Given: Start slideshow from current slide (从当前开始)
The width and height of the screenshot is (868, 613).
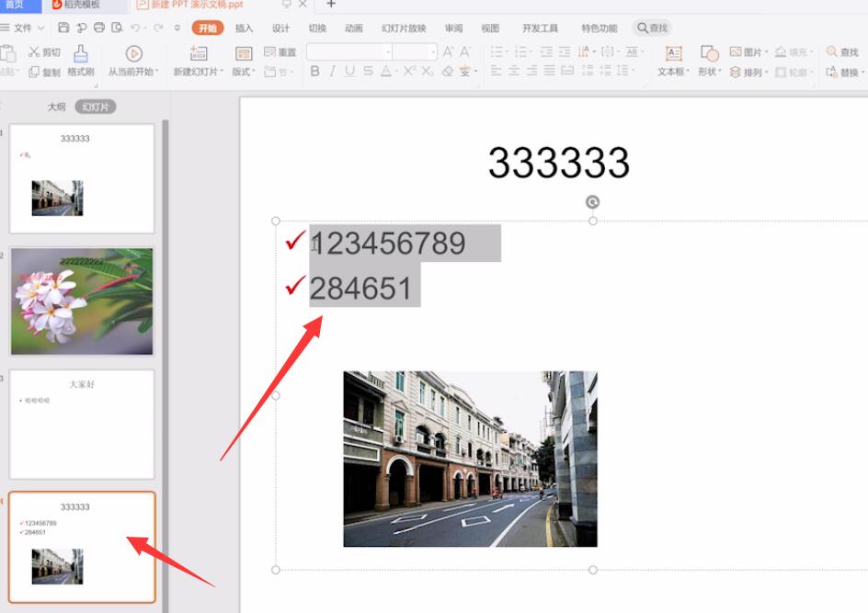Looking at the screenshot, I should (x=133, y=61).
